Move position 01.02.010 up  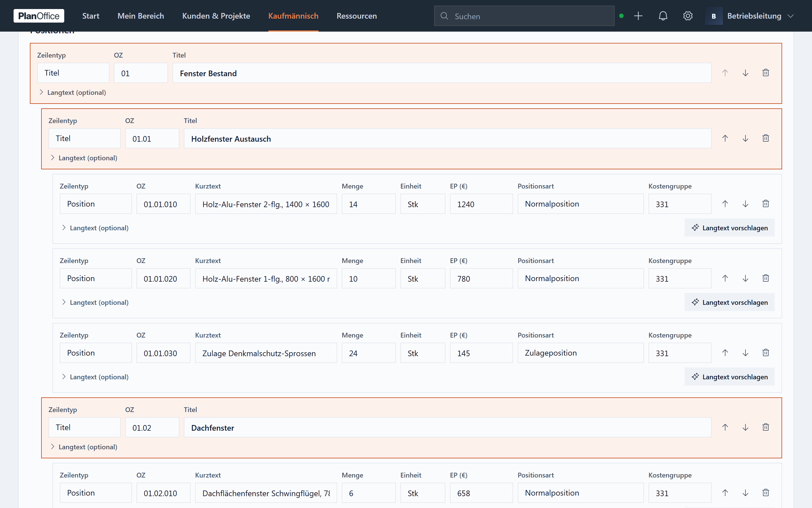[x=725, y=493]
